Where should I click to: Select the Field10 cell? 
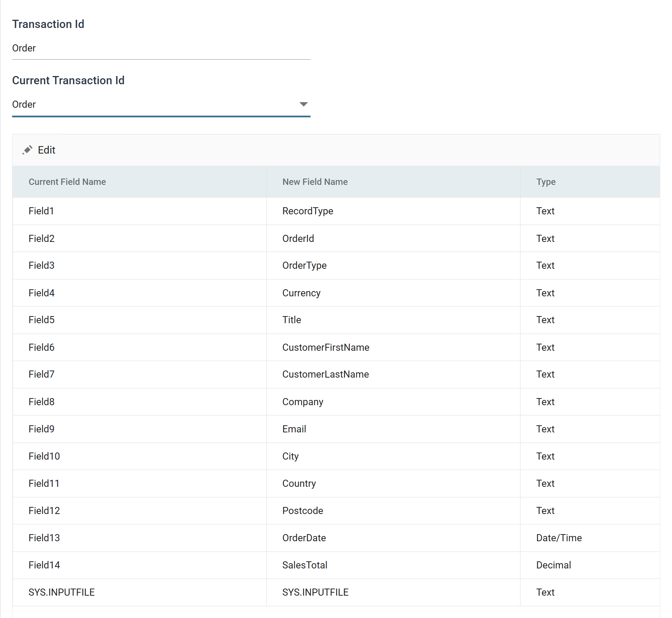pos(139,456)
